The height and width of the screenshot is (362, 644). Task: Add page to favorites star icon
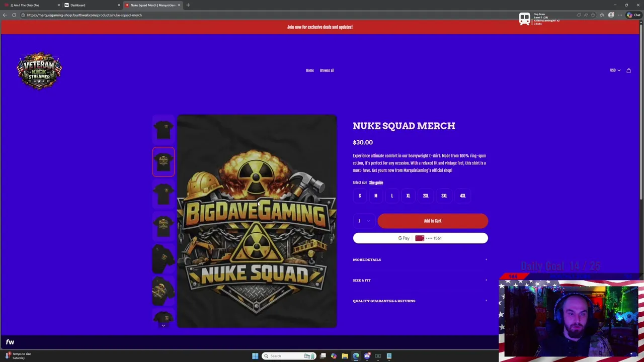(x=594, y=15)
